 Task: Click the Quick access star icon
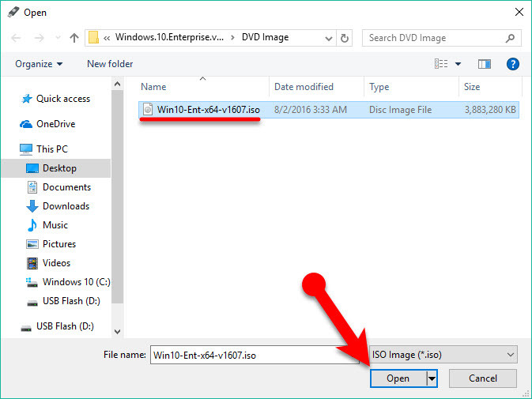click(x=27, y=99)
